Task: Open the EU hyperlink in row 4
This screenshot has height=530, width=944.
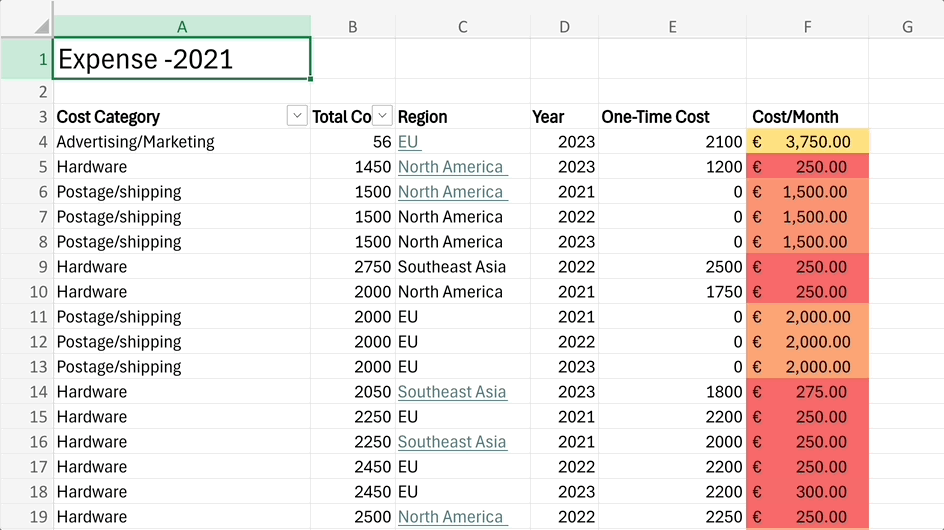Action: click(408, 142)
